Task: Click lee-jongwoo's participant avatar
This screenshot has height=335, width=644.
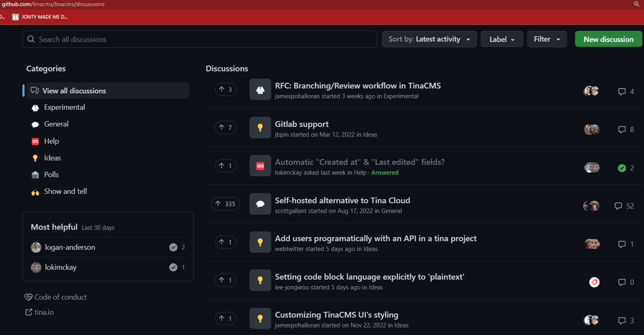Action: click(594, 282)
